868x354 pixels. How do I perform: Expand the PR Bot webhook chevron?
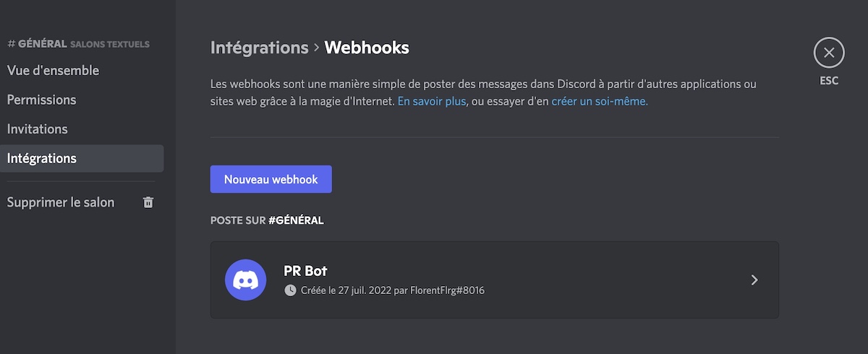tap(754, 280)
